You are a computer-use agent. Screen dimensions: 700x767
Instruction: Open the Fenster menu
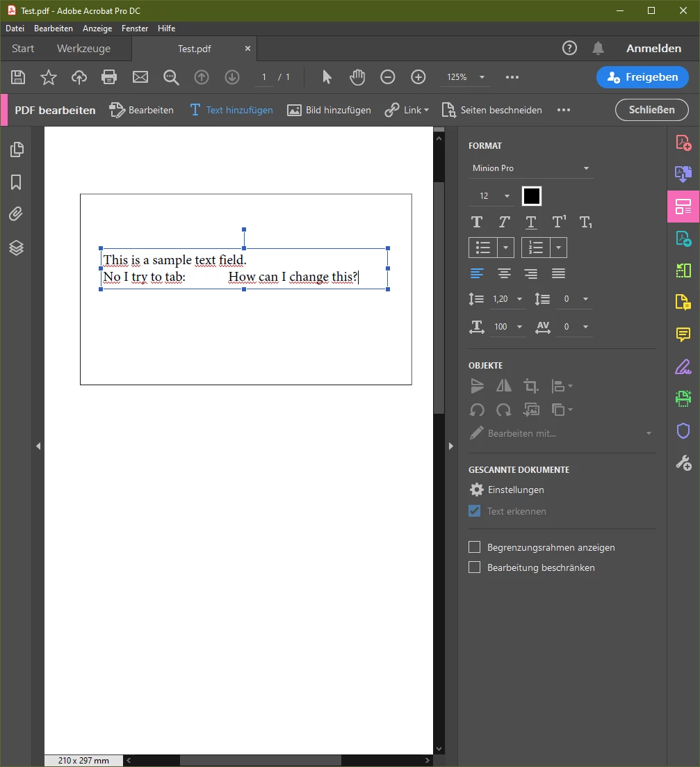tap(135, 29)
